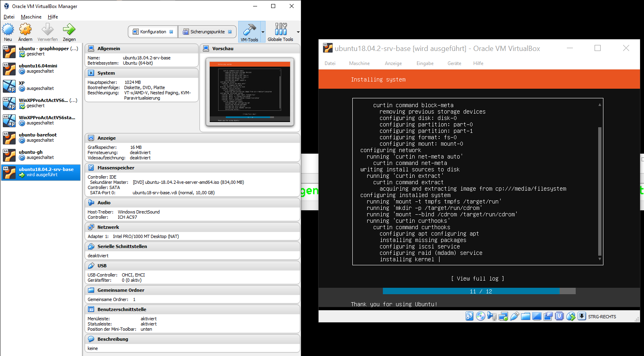The image size is (644, 356).
Task: Select the WinXPProActActVS6... gesichert VM
Action: 41,103
